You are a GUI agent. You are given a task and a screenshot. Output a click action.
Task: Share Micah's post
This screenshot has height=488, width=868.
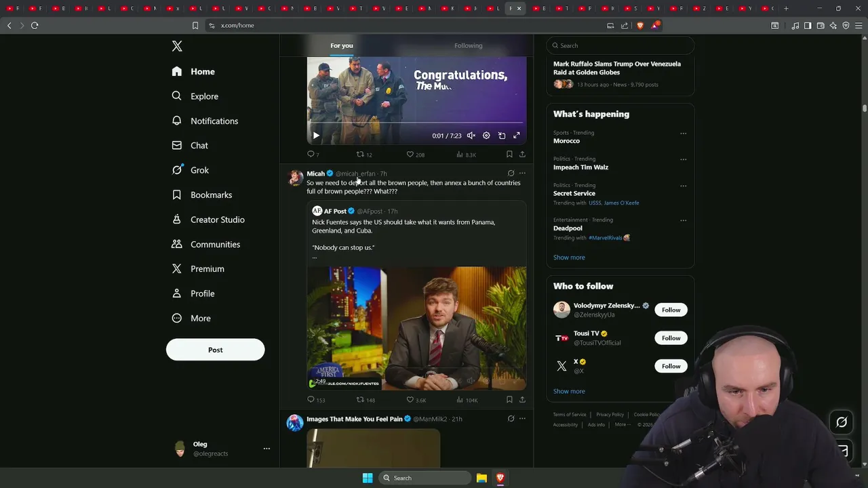coord(522,400)
